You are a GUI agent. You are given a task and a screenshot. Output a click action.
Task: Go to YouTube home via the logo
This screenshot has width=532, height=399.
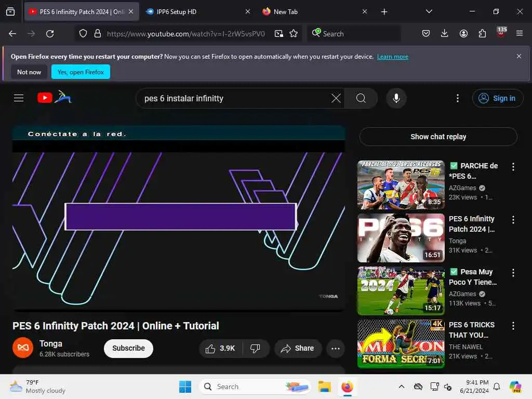[55, 98]
